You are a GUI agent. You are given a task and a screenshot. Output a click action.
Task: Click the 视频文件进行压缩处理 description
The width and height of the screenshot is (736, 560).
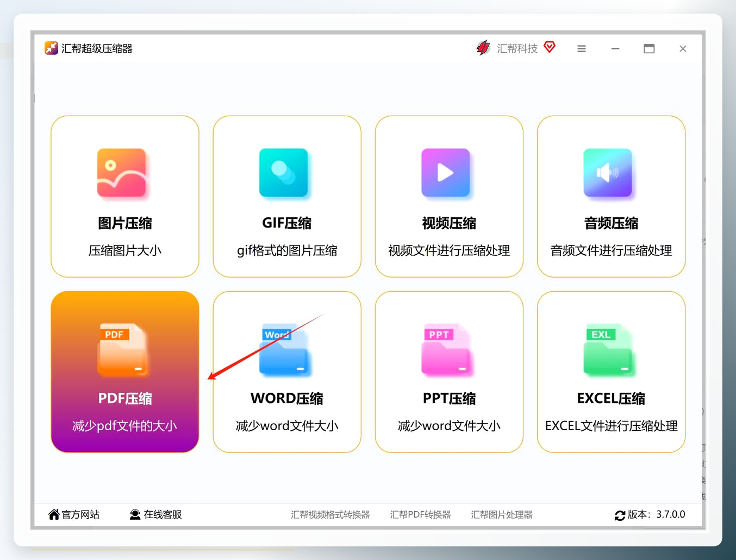tap(449, 250)
